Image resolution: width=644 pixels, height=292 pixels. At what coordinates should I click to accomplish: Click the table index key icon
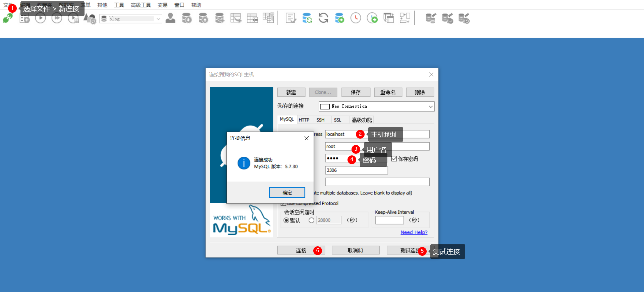click(268, 17)
